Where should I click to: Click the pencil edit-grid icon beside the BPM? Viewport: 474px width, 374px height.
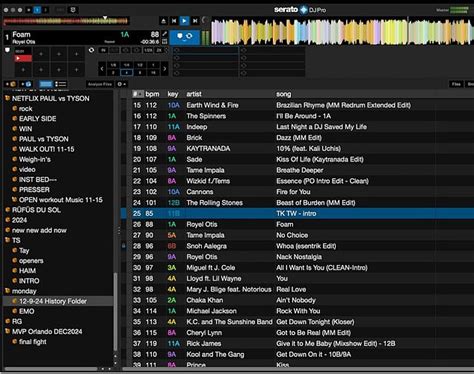165,34
